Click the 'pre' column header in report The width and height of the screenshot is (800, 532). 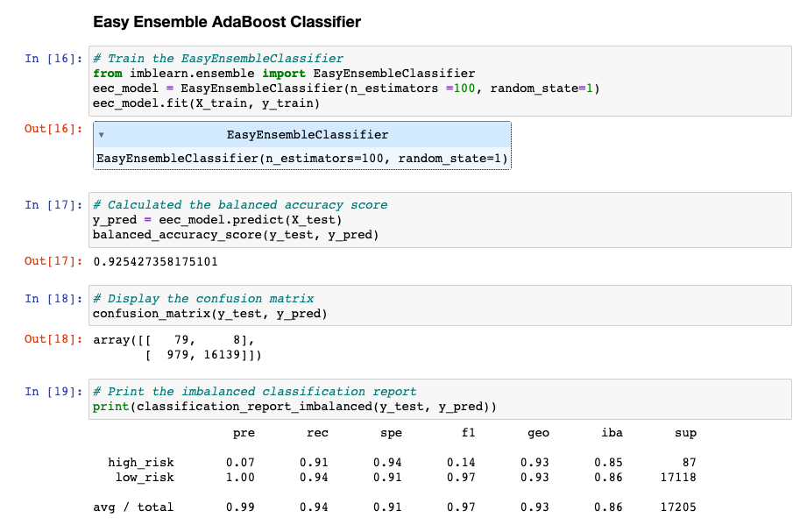pos(244,434)
